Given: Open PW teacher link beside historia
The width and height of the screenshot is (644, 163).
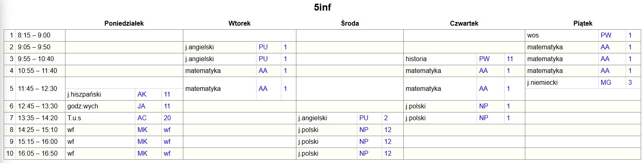Looking at the screenshot, I should tap(484, 59).
